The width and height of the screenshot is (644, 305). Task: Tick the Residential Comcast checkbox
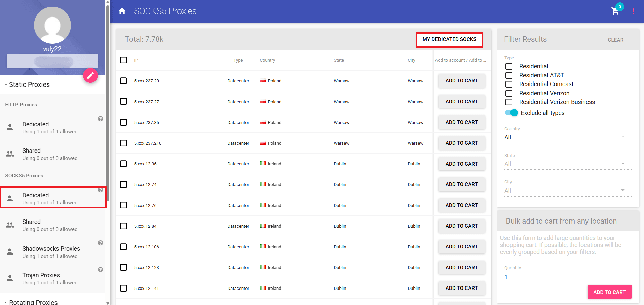[509, 84]
